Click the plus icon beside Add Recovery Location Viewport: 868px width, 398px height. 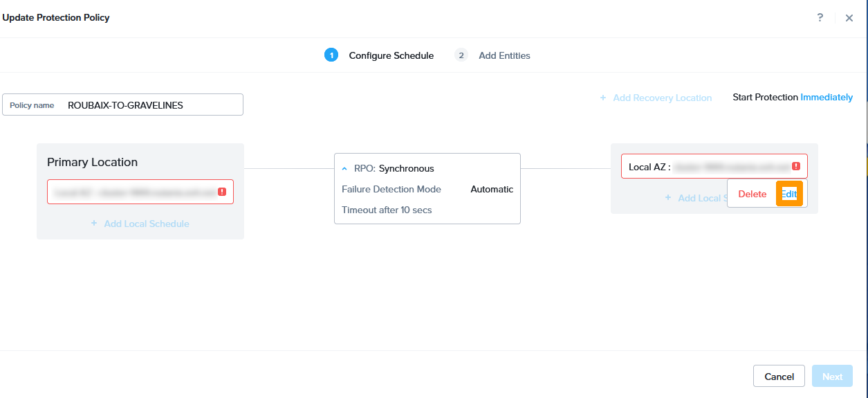pyautogui.click(x=603, y=98)
